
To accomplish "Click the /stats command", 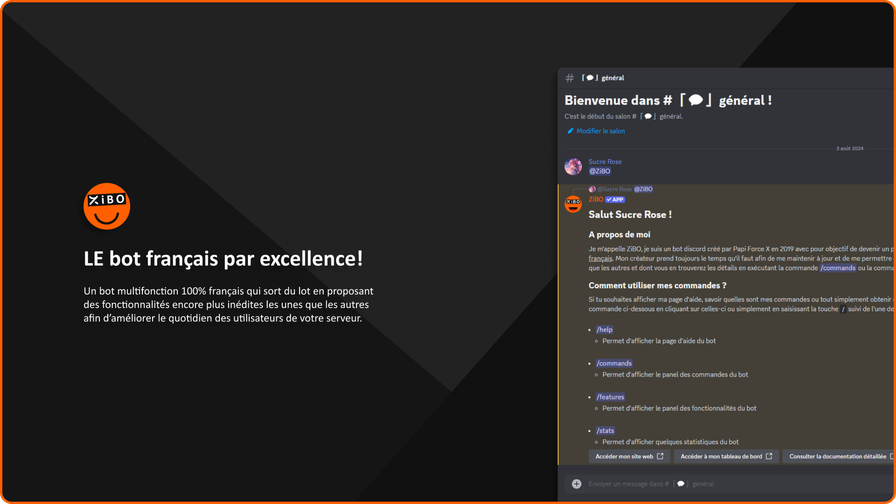I will [x=605, y=431].
